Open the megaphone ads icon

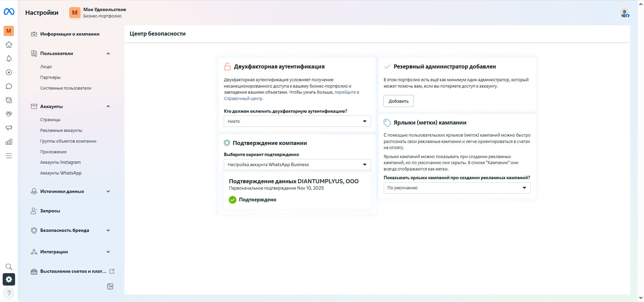(x=9, y=128)
